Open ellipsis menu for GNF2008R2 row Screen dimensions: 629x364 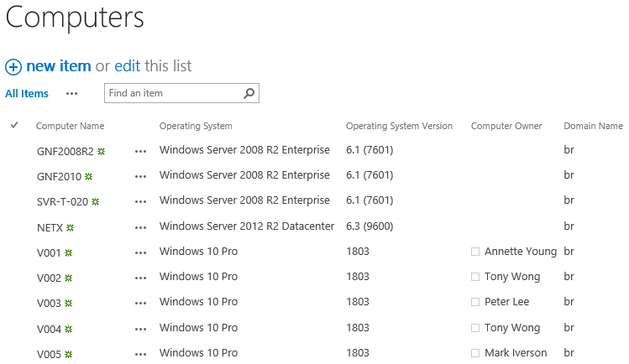click(140, 152)
